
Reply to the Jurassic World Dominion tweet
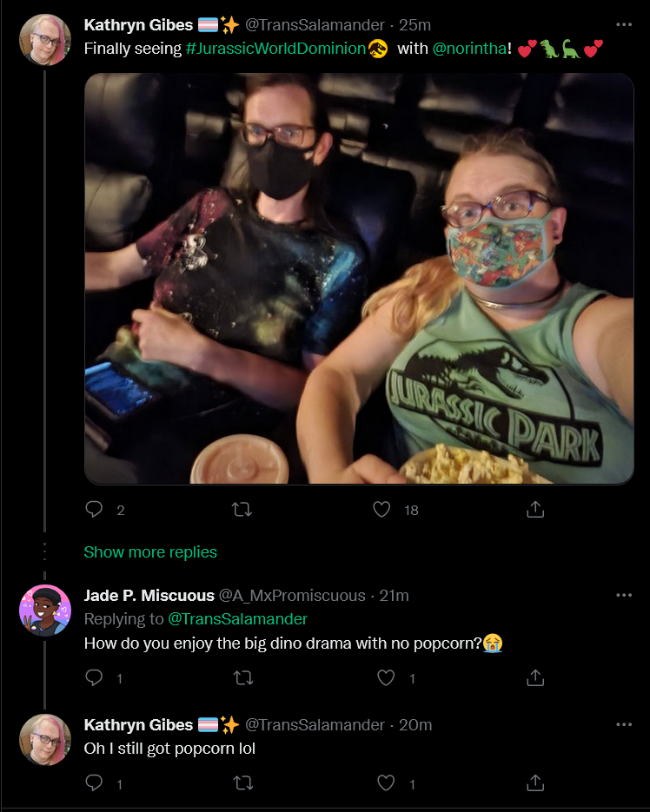tap(94, 510)
